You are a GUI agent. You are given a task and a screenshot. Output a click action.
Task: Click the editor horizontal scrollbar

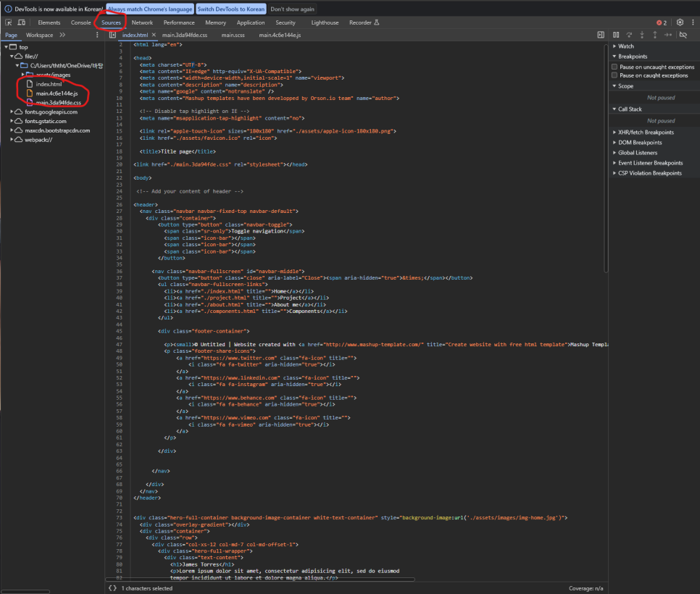pyautogui.click(x=261, y=580)
